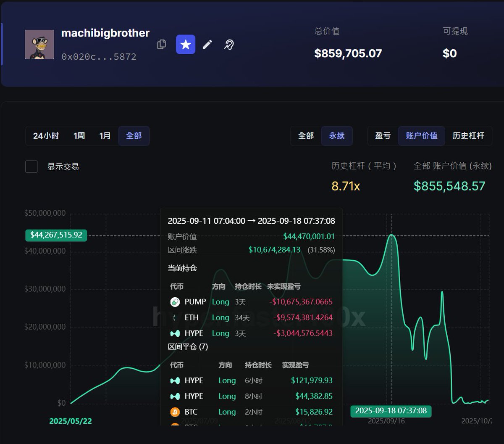Viewport: 504px width, 444px height.
Task: Click the 未实现盈亏 column header
Action: coord(284,286)
